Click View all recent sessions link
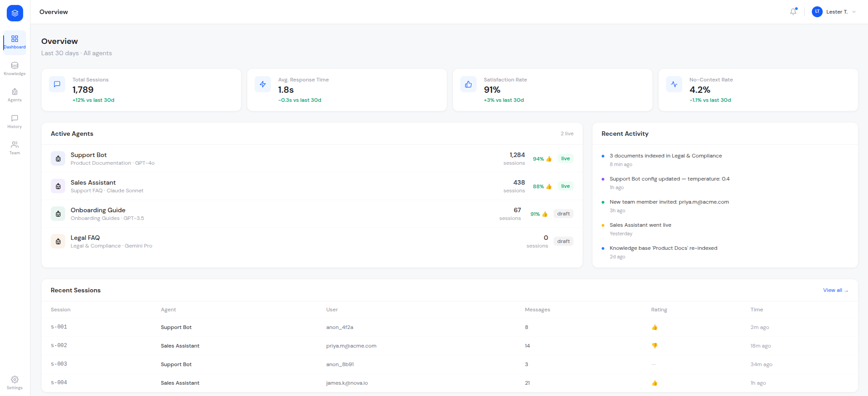This screenshot has width=868, height=396. point(836,290)
